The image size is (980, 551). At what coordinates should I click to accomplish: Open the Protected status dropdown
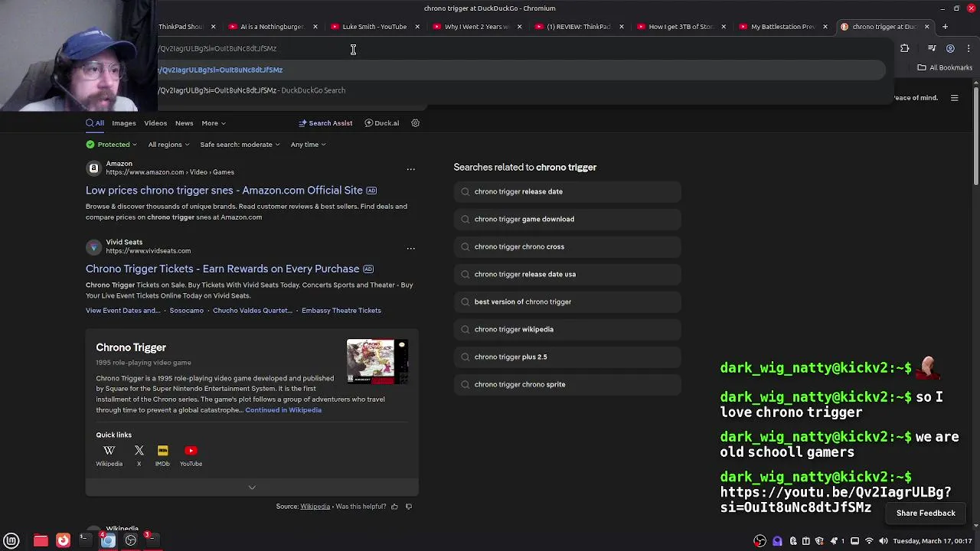click(x=112, y=145)
